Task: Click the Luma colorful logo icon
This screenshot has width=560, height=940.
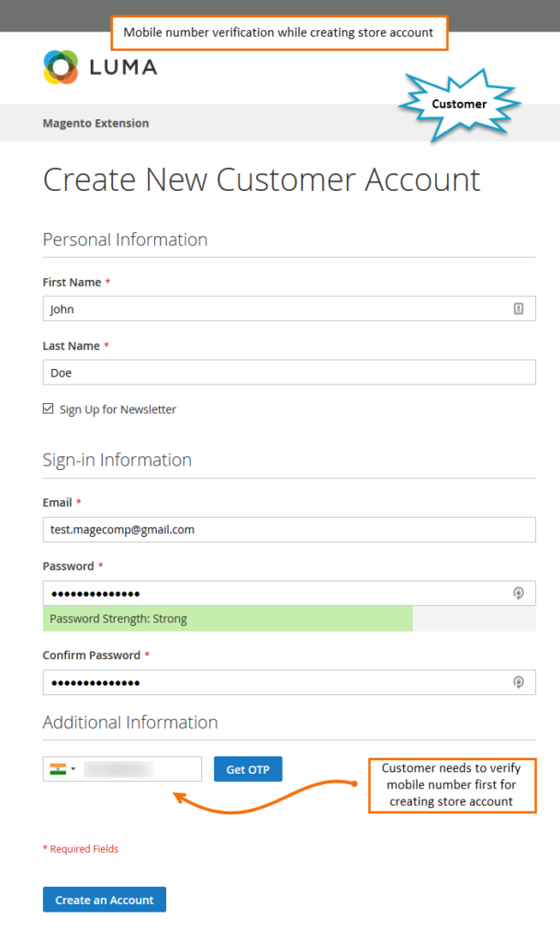Action: (61, 67)
